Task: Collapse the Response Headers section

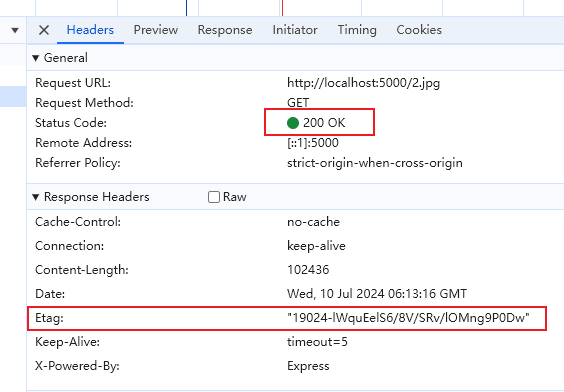Action: 35,197
